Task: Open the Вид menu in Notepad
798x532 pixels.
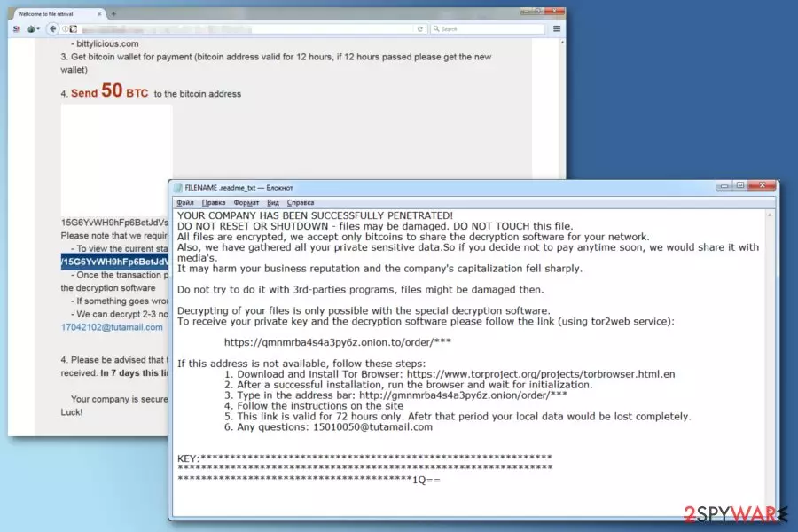Action: click(x=273, y=203)
